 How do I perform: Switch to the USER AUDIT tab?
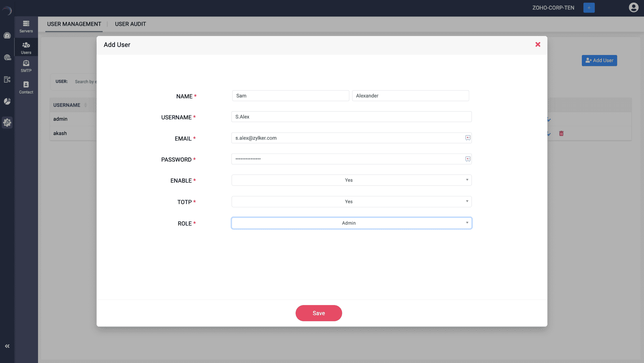coord(130,24)
